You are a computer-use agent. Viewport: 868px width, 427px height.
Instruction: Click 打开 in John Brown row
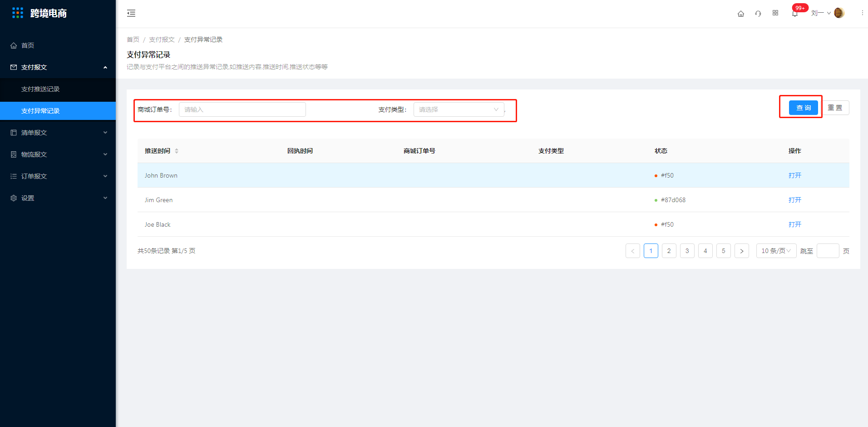[795, 175]
